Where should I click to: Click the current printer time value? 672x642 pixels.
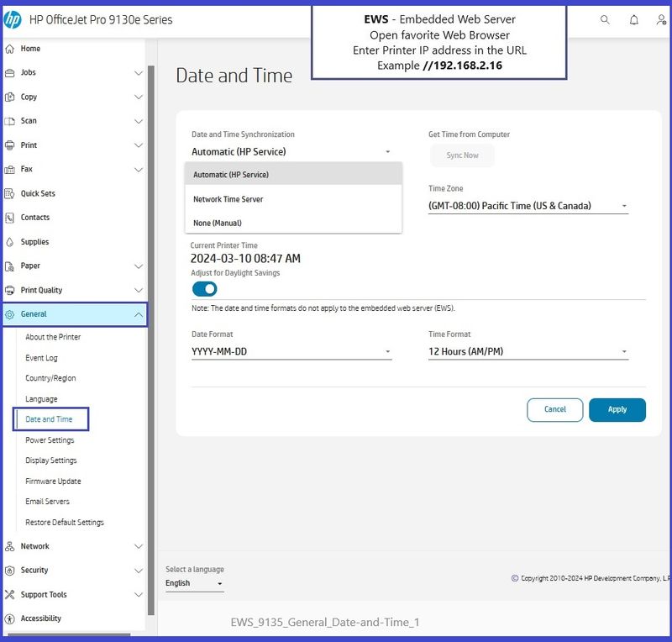(x=245, y=259)
